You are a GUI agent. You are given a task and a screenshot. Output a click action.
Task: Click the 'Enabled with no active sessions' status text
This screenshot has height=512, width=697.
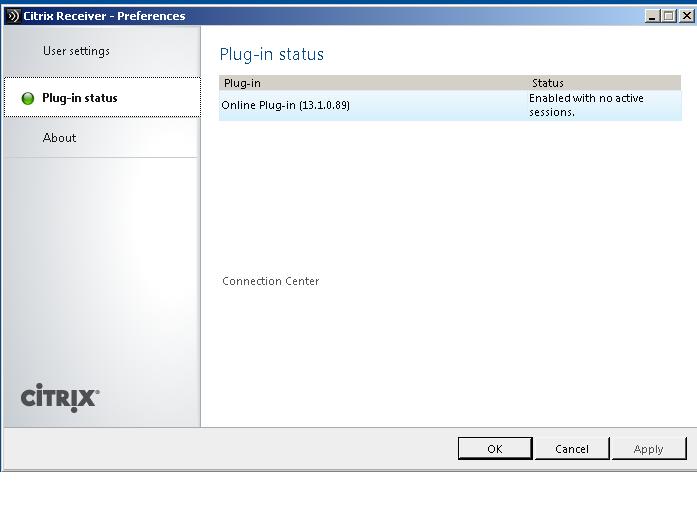(x=586, y=105)
